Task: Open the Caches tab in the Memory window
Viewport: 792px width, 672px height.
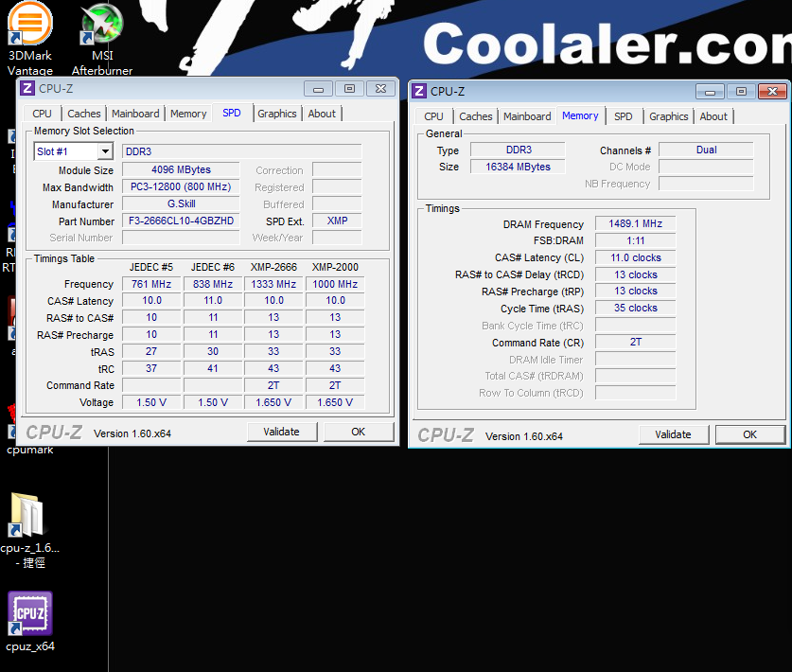Action: pos(475,116)
